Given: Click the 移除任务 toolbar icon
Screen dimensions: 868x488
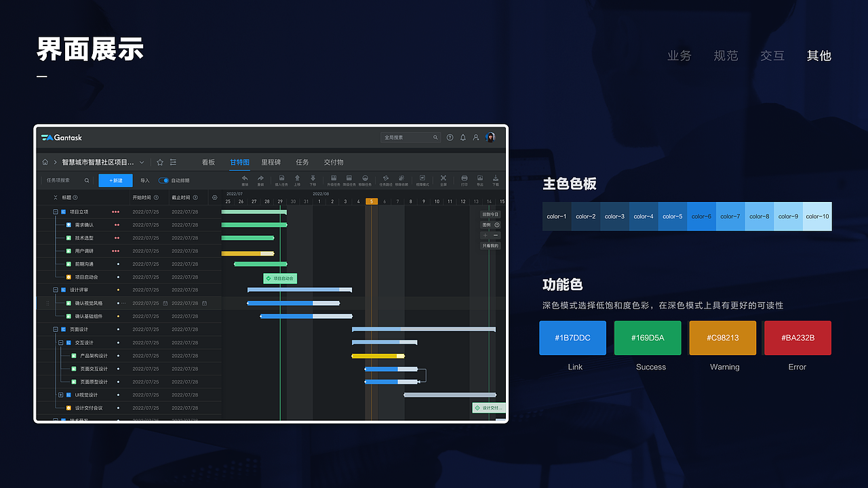Looking at the screenshot, I should tap(365, 178).
